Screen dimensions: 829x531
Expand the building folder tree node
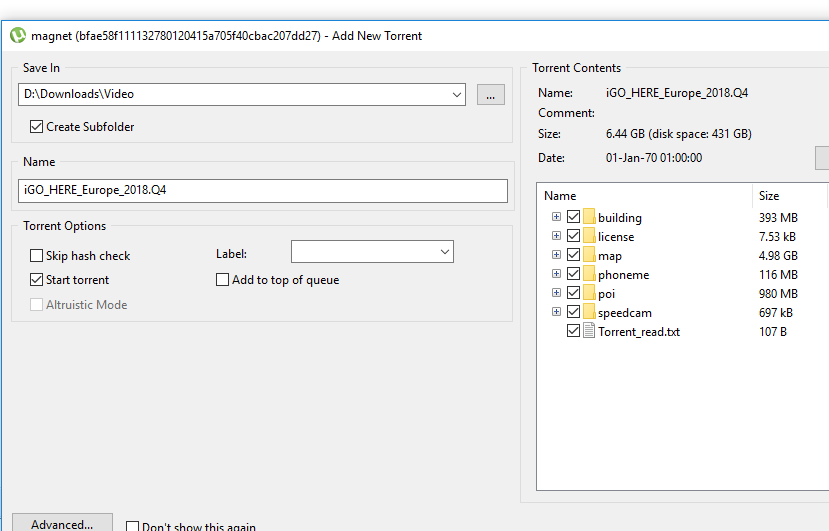[x=556, y=216]
